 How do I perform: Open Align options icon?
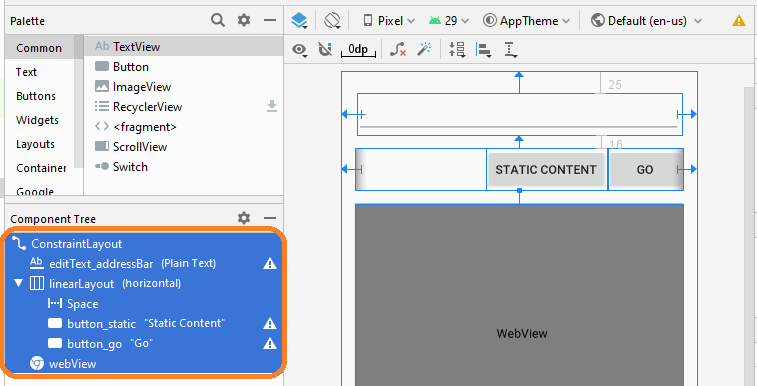483,50
